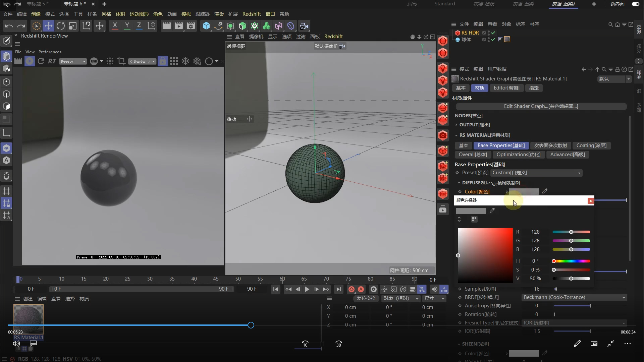This screenshot has width=644, height=362.
Task: Click the Redo arrow in main toolbar
Action: [x=21, y=26]
